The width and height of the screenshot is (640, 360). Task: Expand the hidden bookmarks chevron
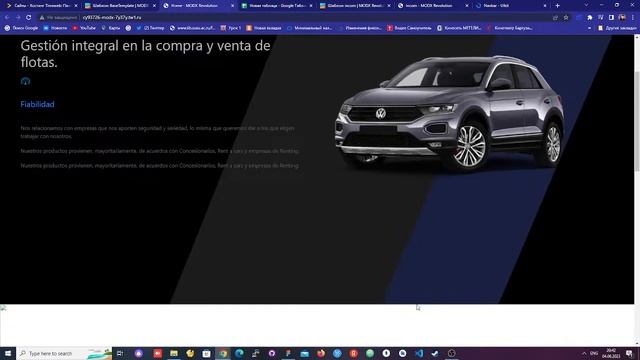pos(589,28)
